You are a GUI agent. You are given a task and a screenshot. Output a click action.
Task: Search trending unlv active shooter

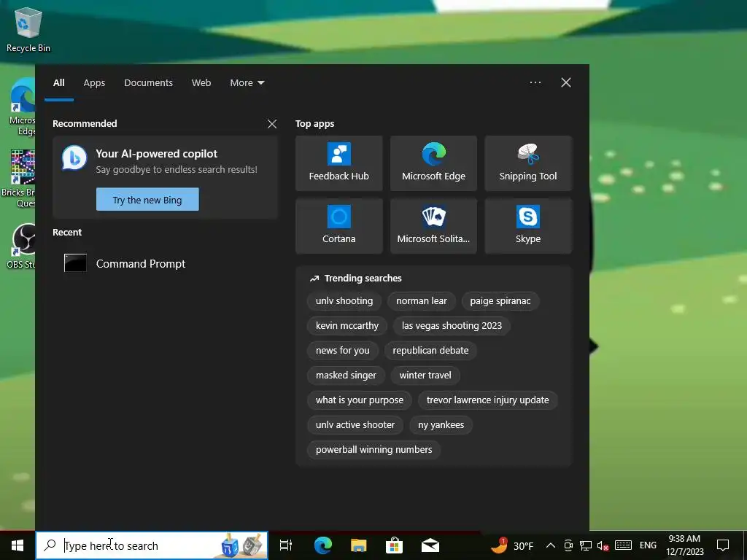[355, 425]
